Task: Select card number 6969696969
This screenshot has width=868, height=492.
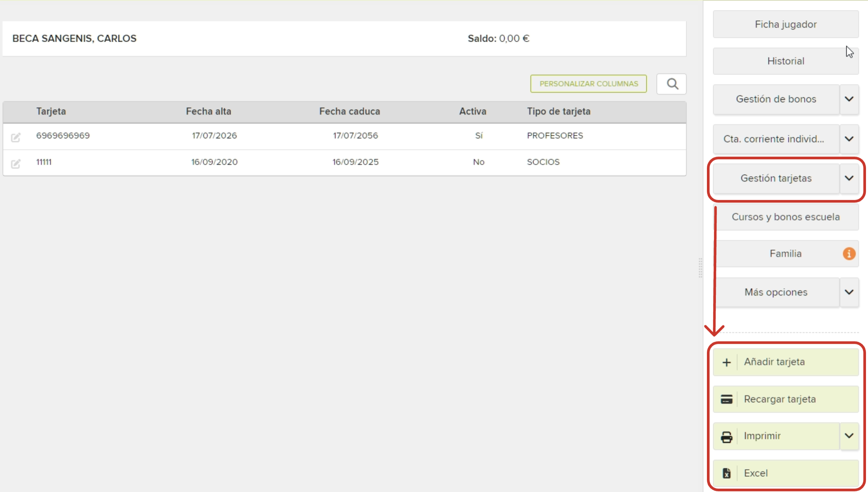Action: [63, 136]
